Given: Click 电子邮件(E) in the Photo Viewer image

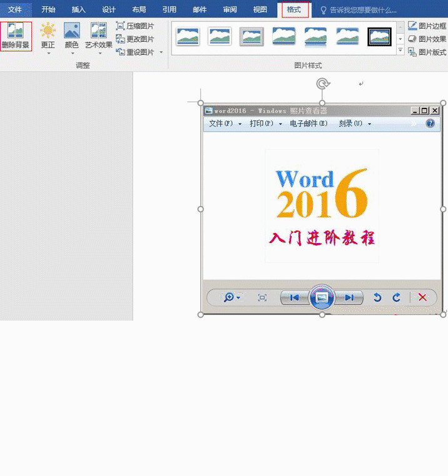Looking at the screenshot, I should [308, 123].
